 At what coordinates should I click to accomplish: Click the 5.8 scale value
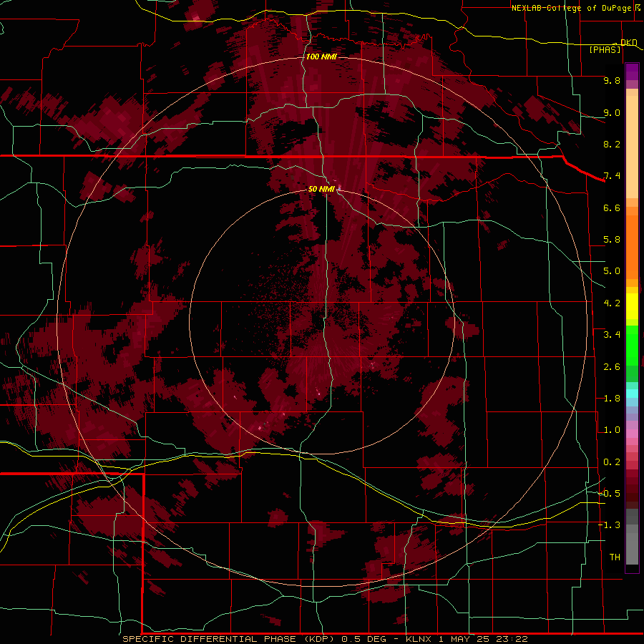click(612, 240)
